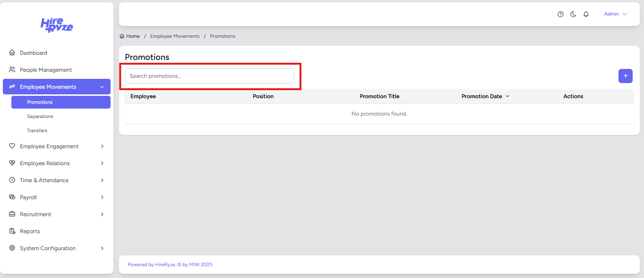Expand the System Configuration menu
Screen dimensions: 644x278
coord(102,248)
